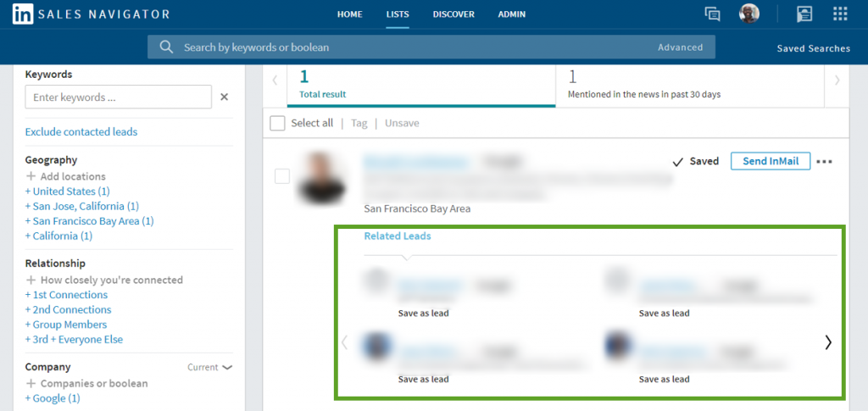
Task: Open the three-dot more actions menu
Action: 824,162
